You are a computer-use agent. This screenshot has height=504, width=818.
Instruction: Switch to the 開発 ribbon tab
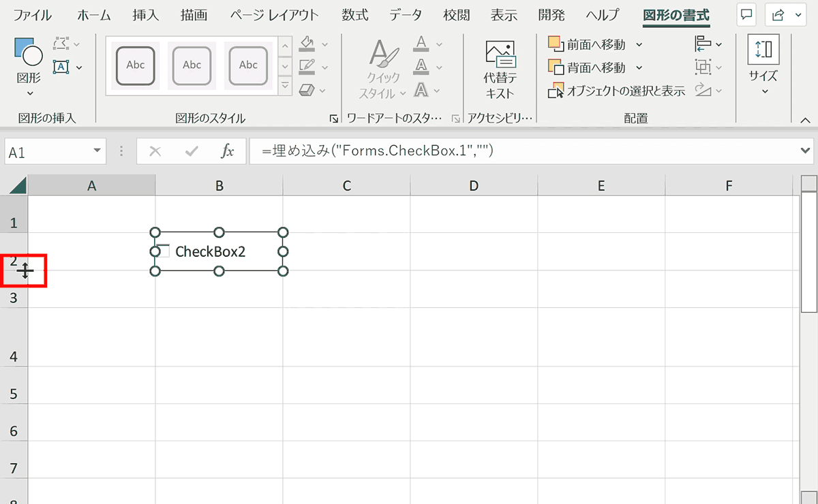pyautogui.click(x=551, y=14)
